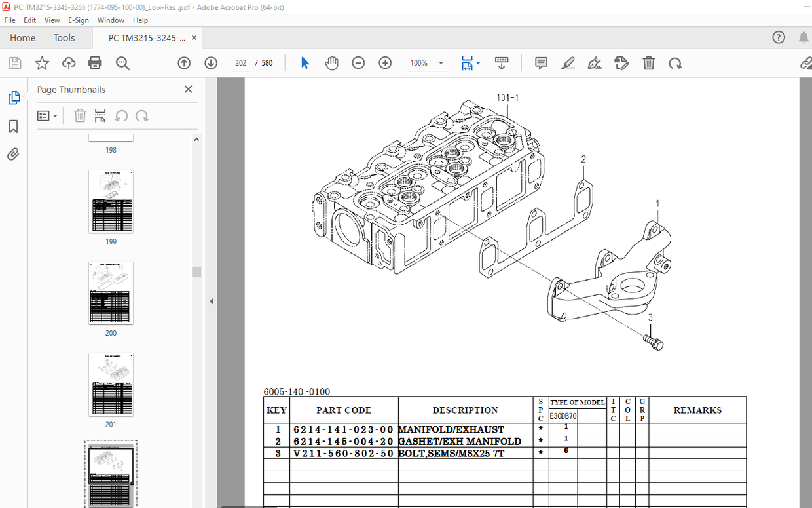Screen dimensions: 812x508
Task: Open the View menu
Action: (x=52, y=20)
